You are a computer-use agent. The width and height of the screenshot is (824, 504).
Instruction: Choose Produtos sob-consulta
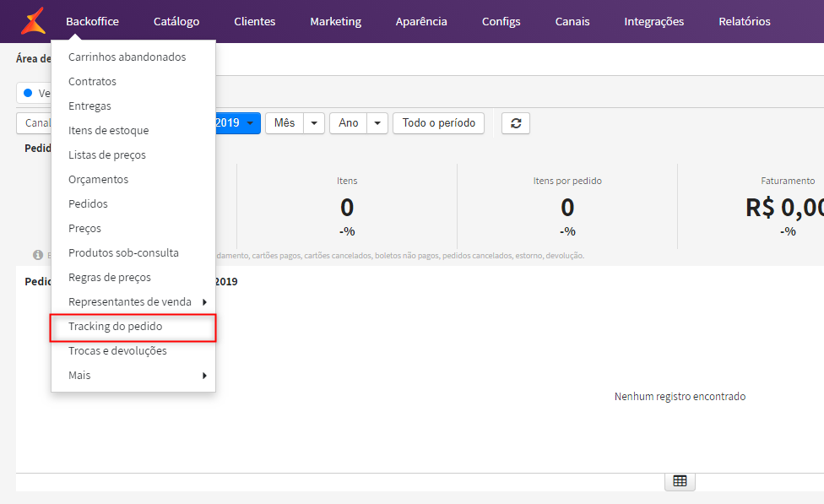click(133, 252)
